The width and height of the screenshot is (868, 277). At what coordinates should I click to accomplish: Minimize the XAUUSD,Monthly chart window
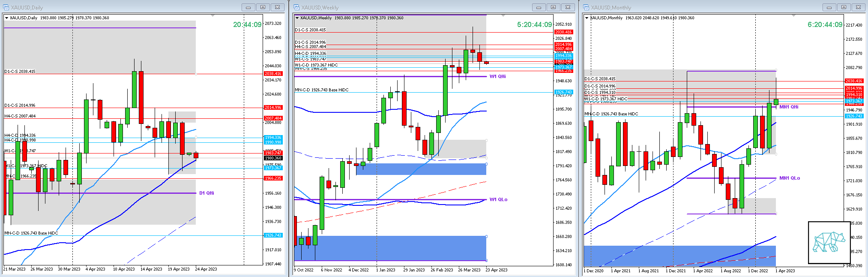[829, 7]
